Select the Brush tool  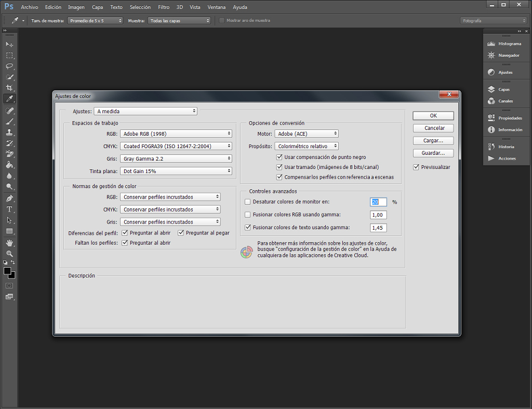[x=9, y=122]
